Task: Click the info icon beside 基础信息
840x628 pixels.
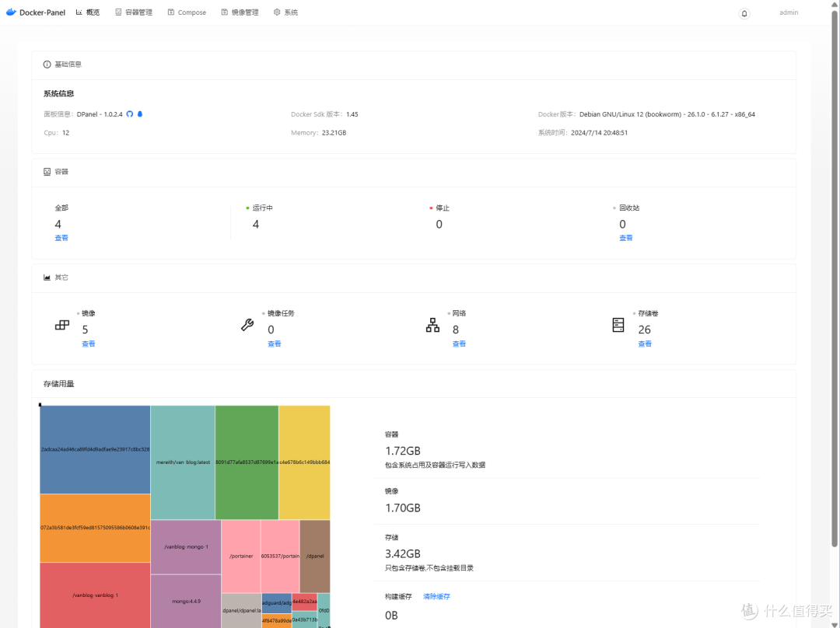Action: click(x=47, y=64)
